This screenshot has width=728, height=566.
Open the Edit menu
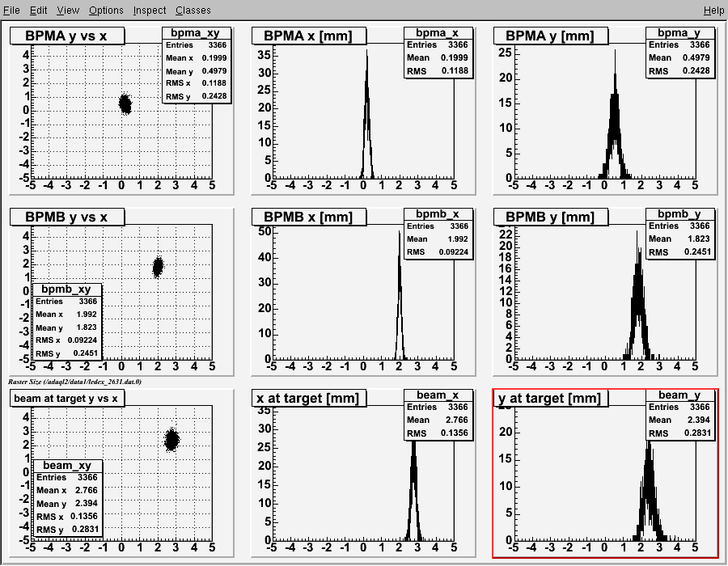pos(39,10)
